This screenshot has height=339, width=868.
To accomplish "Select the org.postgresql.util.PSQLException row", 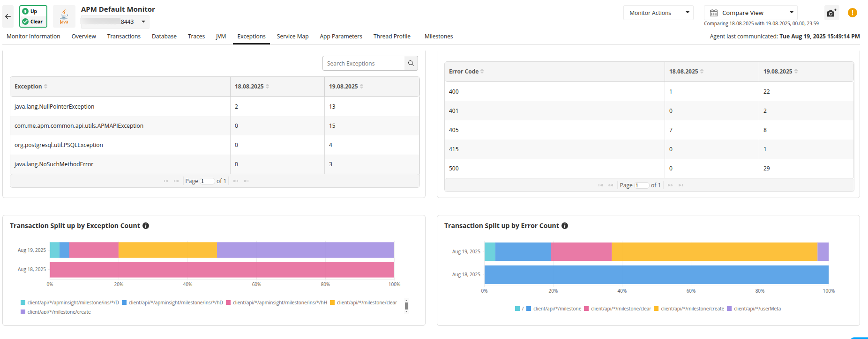I will (x=215, y=145).
